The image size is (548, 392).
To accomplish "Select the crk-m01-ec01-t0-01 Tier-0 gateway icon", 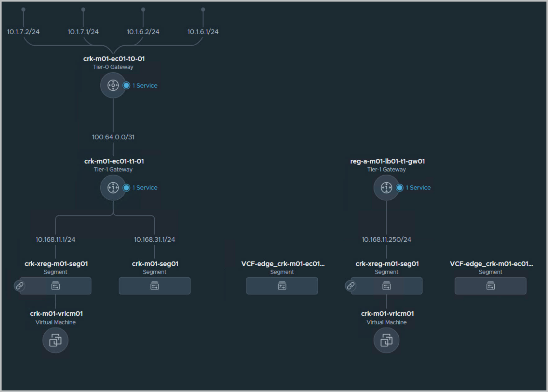I will (113, 85).
